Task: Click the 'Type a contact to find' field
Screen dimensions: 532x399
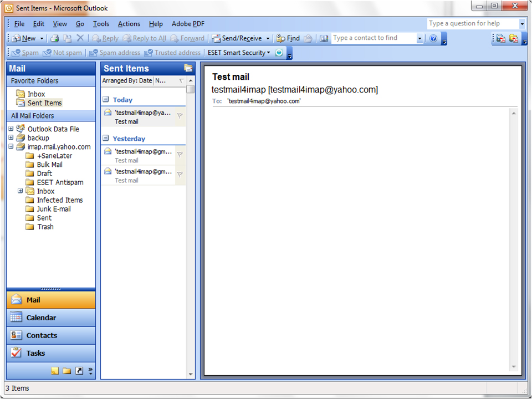Action: click(x=374, y=38)
